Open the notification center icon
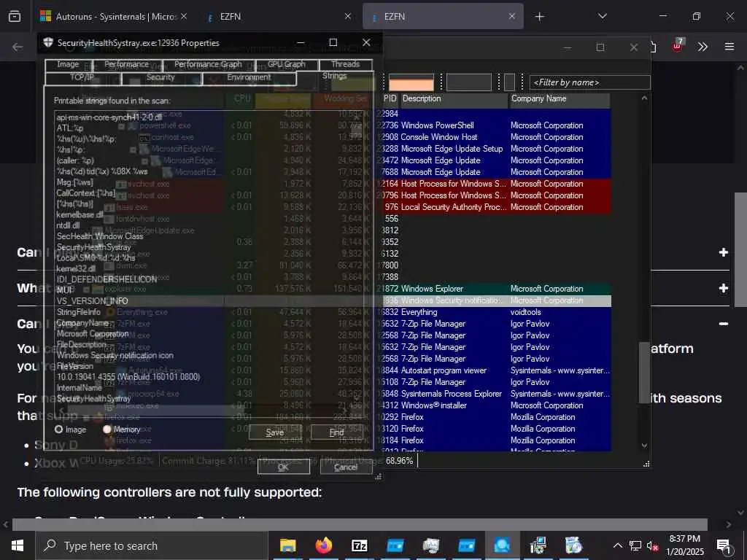The width and height of the screenshot is (747, 560). (724, 546)
